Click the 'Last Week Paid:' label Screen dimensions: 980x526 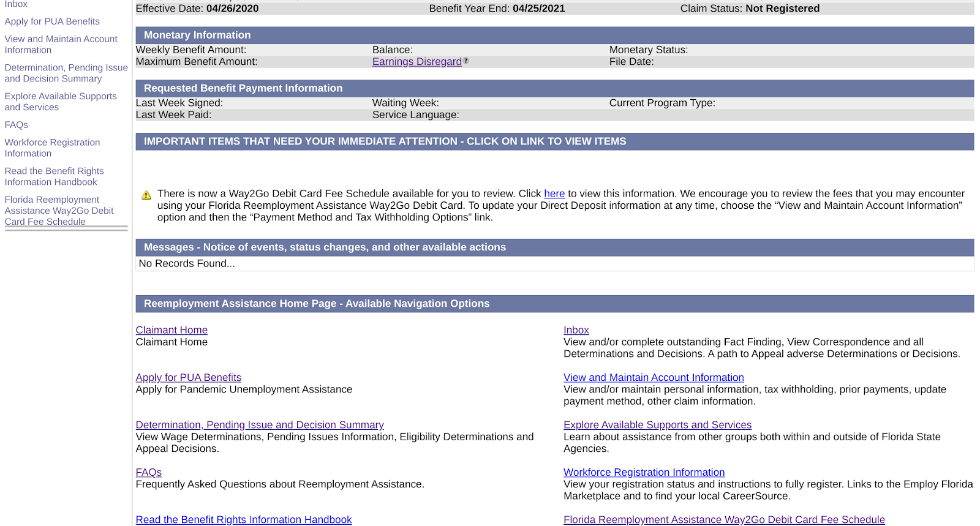(x=173, y=115)
